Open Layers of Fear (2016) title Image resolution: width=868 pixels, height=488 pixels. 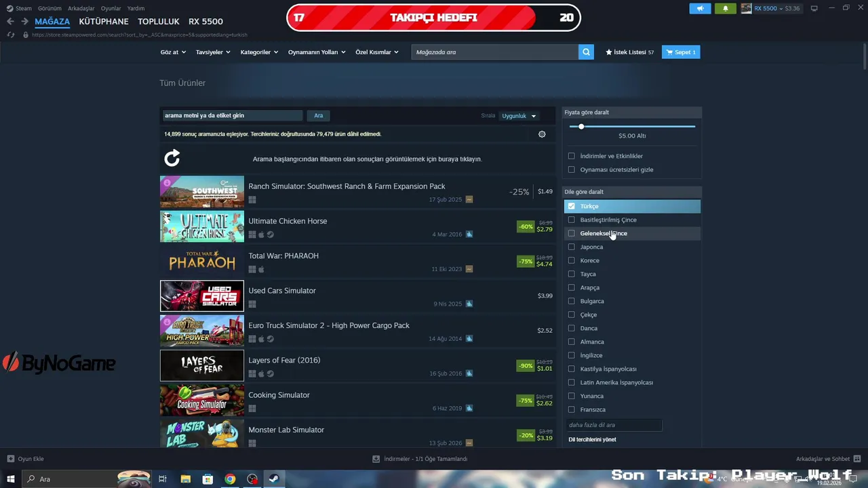pyautogui.click(x=284, y=360)
